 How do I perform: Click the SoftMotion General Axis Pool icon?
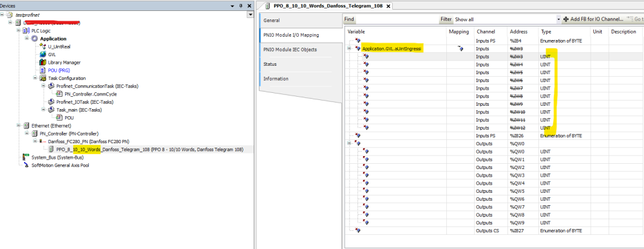(x=26, y=165)
